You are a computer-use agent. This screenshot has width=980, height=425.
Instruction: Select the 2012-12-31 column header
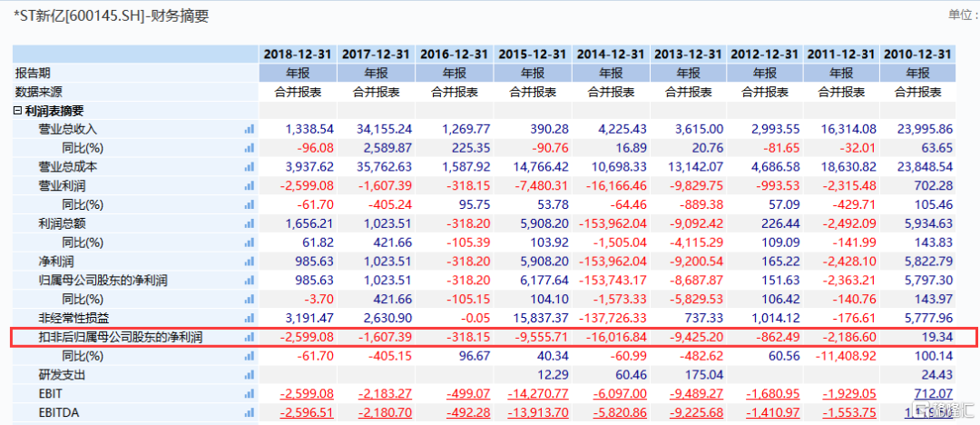[766, 54]
